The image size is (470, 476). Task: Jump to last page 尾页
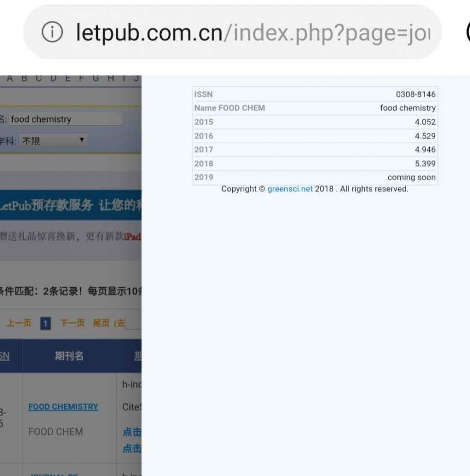click(101, 323)
